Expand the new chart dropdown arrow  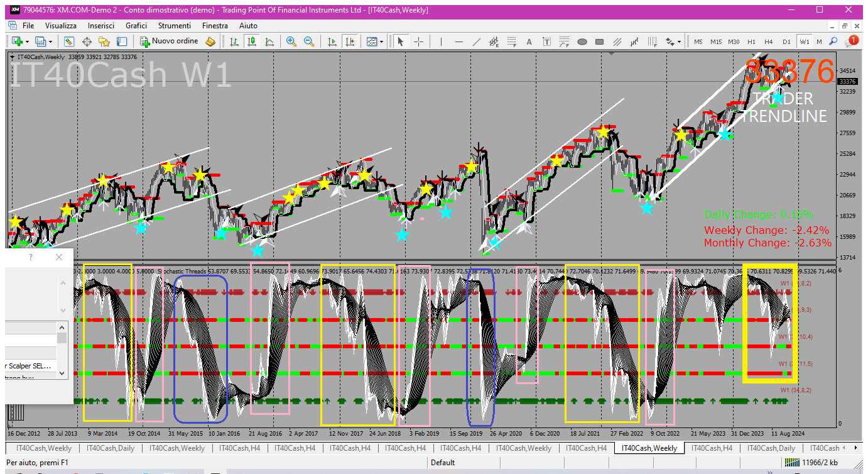26,41
